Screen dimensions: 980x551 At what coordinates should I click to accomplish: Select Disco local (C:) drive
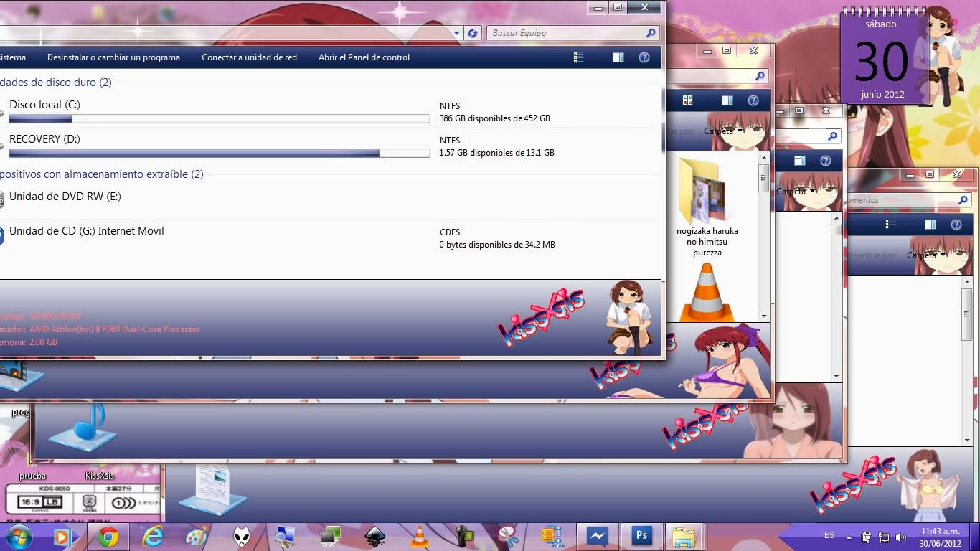click(x=44, y=105)
